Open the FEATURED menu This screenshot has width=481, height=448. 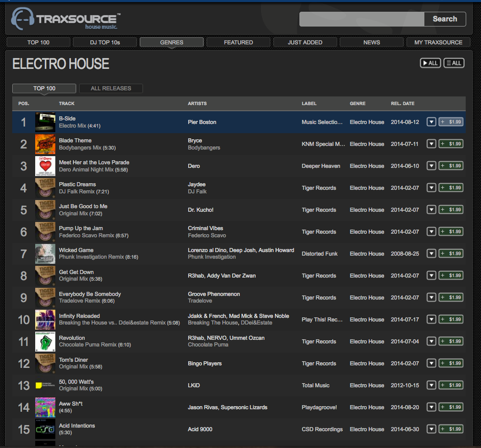(238, 42)
